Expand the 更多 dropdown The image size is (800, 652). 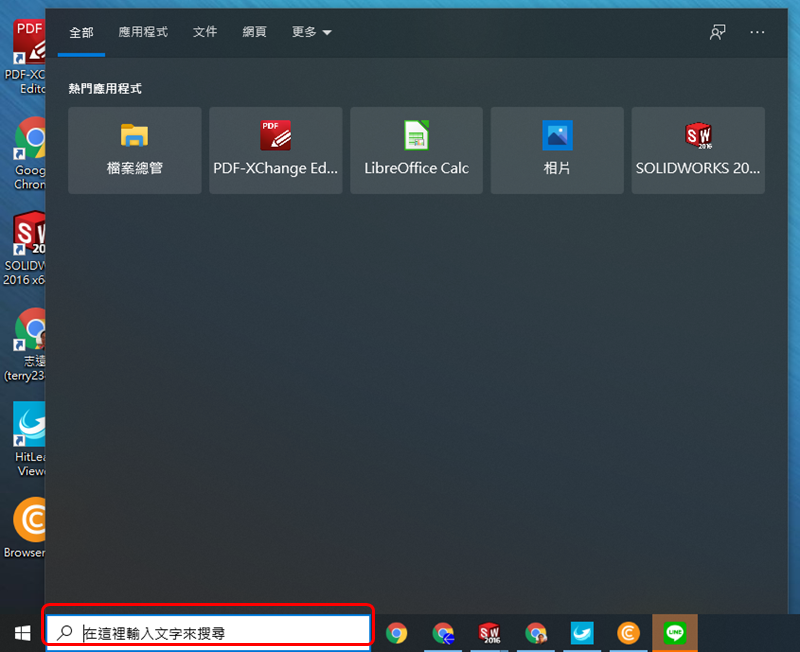click(x=311, y=32)
